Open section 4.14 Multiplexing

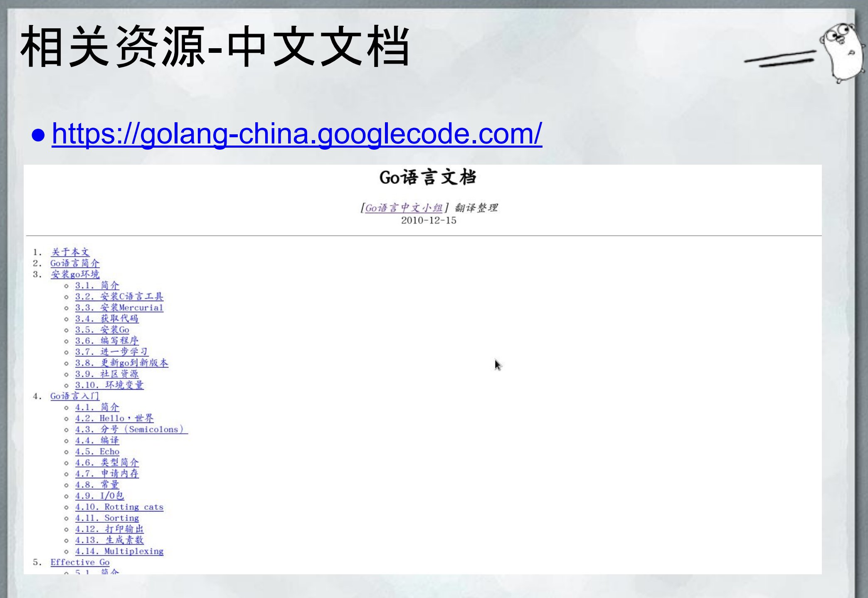coord(119,551)
